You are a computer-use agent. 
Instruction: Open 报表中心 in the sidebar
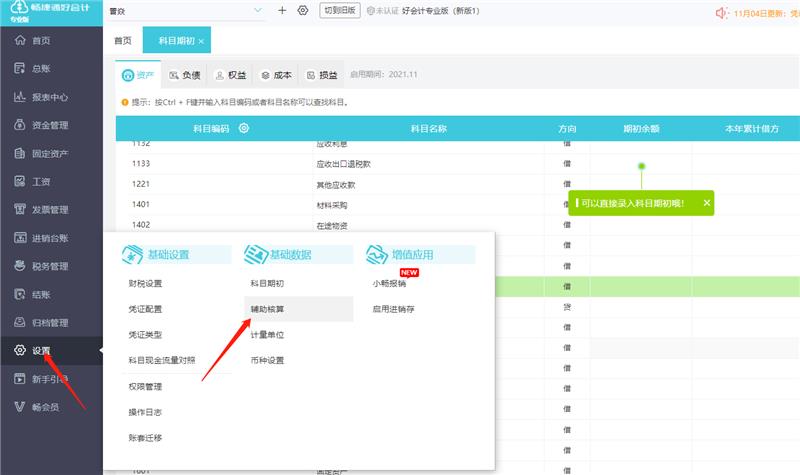49,97
